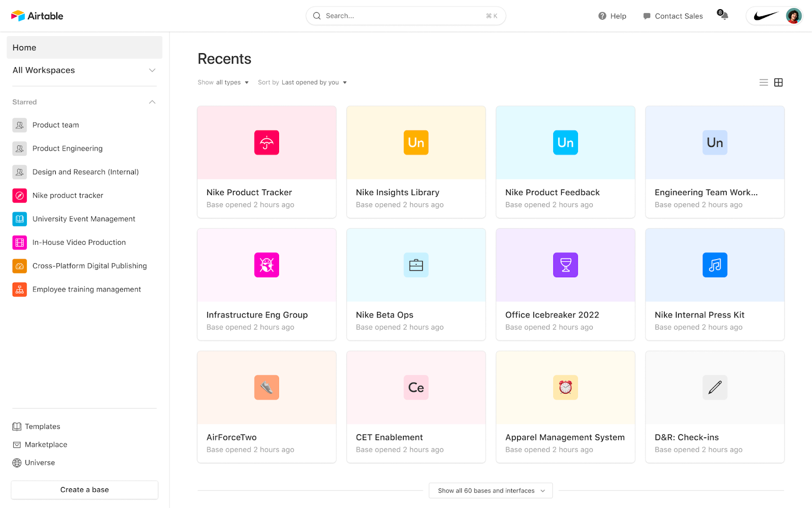The height and width of the screenshot is (508, 812).
Task: Click the Apparel Management System alarm clock icon
Action: click(565, 388)
